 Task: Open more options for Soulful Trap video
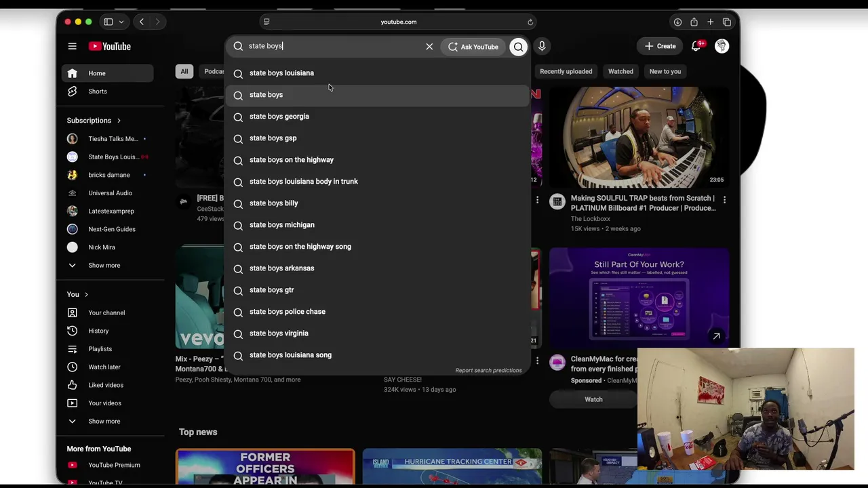(x=724, y=200)
